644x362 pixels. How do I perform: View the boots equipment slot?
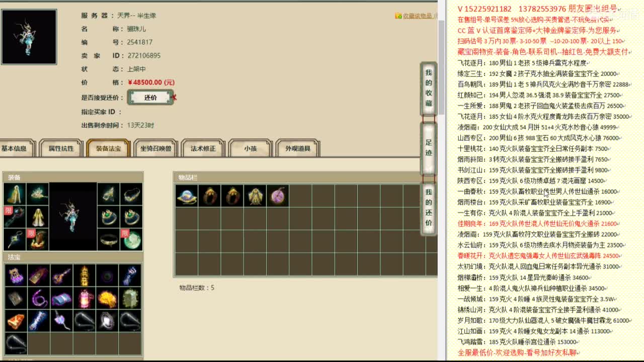[38, 239]
